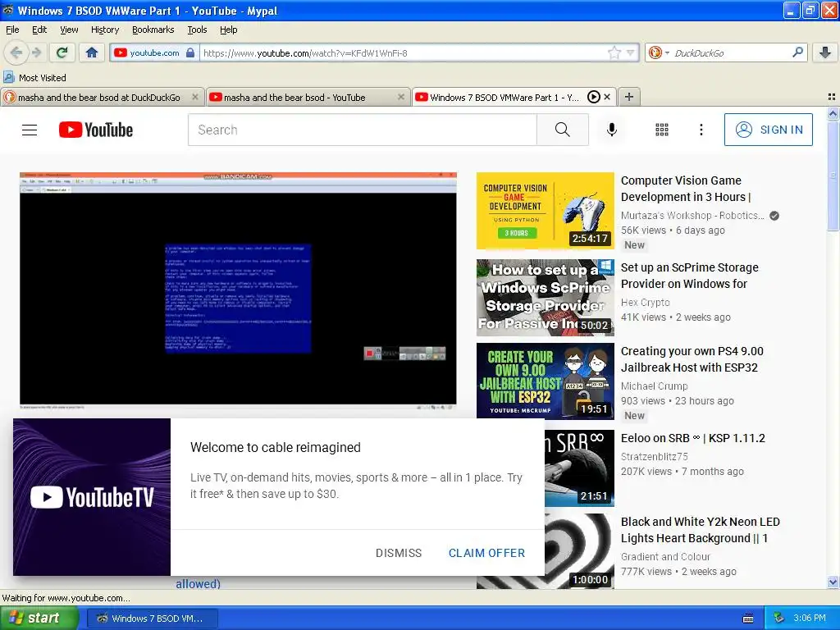Viewport: 840px width, 630px height.
Task: Open the Gradient and Colour channel name
Action: pyautogui.click(x=665, y=557)
